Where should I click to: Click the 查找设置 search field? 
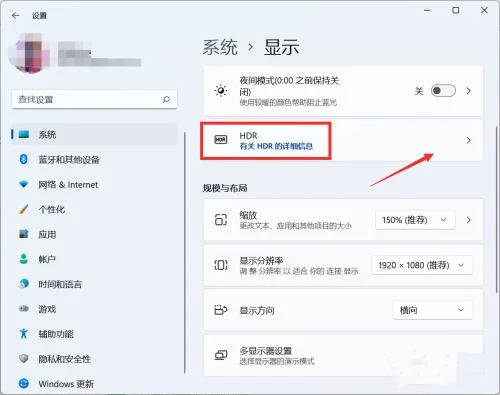[x=94, y=99]
